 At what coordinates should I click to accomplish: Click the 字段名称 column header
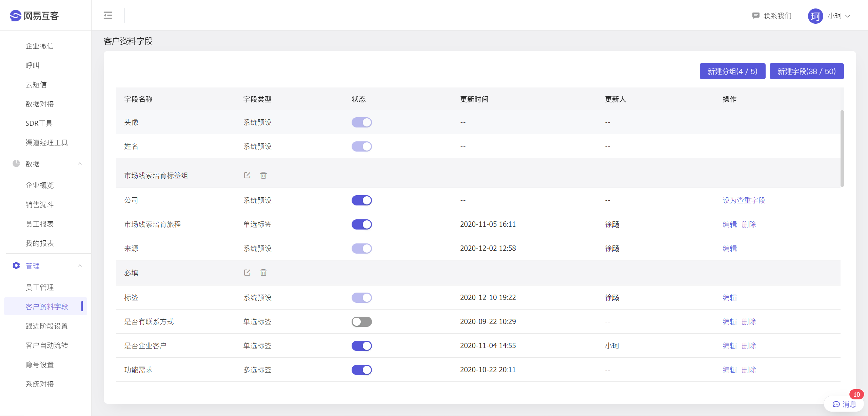point(138,99)
